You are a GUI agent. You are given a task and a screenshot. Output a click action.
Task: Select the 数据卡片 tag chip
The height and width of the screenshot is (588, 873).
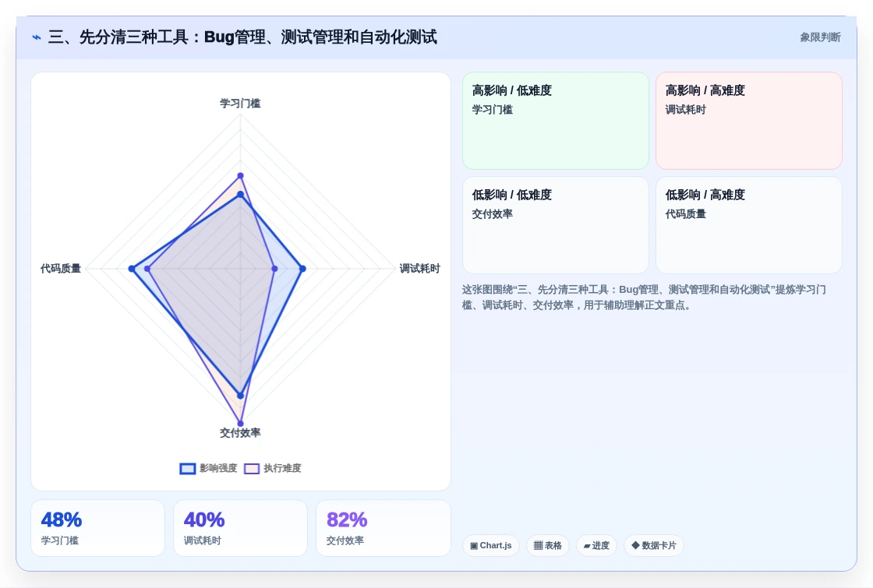(x=654, y=546)
